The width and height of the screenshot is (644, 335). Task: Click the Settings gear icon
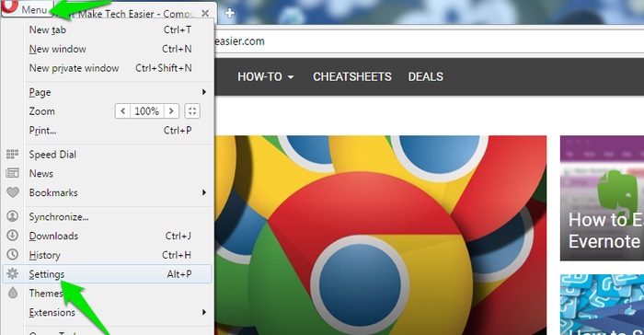click(x=13, y=273)
